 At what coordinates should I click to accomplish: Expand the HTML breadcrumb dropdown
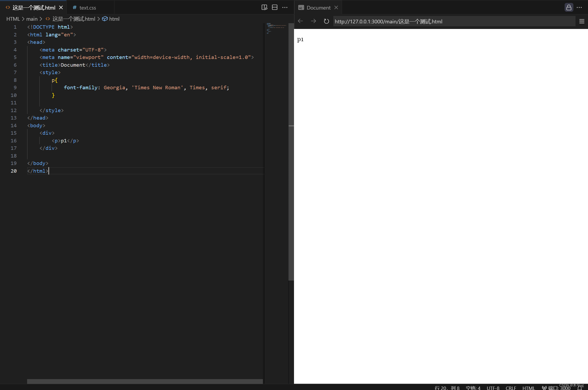click(x=13, y=19)
